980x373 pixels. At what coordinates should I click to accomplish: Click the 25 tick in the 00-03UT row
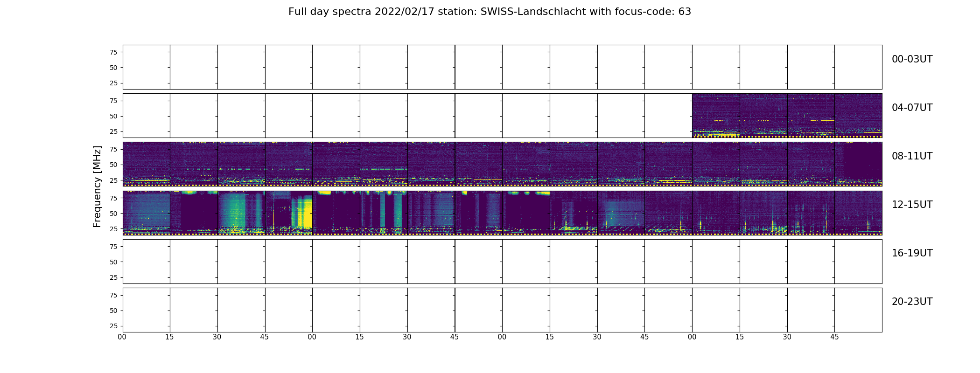113,83
